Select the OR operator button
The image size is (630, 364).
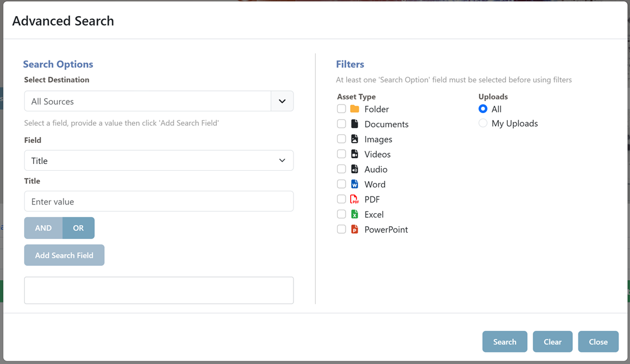click(x=78, y=228)
